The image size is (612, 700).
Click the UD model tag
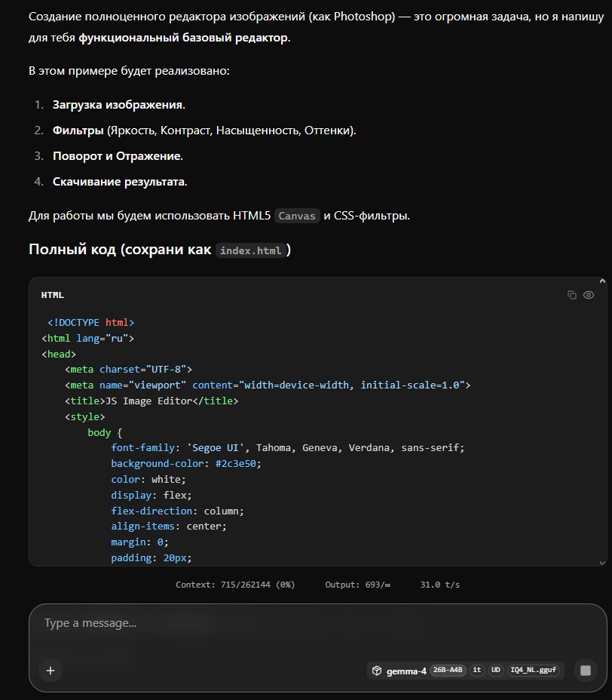(x=496, y=670)
